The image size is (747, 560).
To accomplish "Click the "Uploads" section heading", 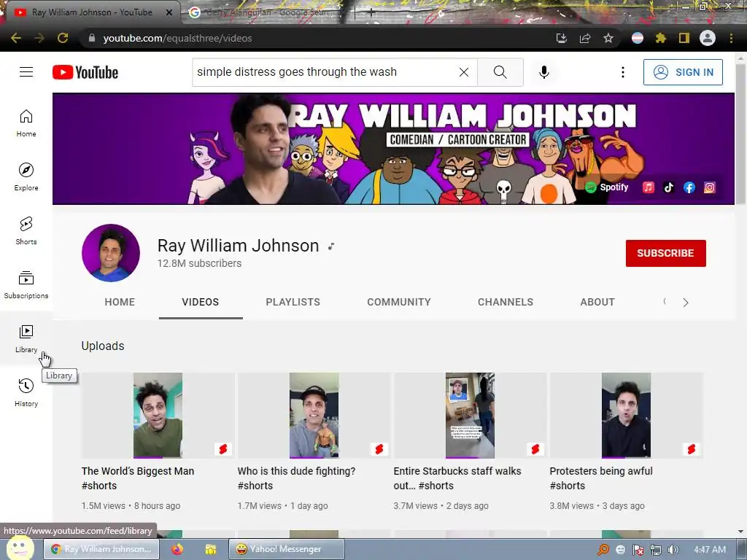I will (103, 346).
